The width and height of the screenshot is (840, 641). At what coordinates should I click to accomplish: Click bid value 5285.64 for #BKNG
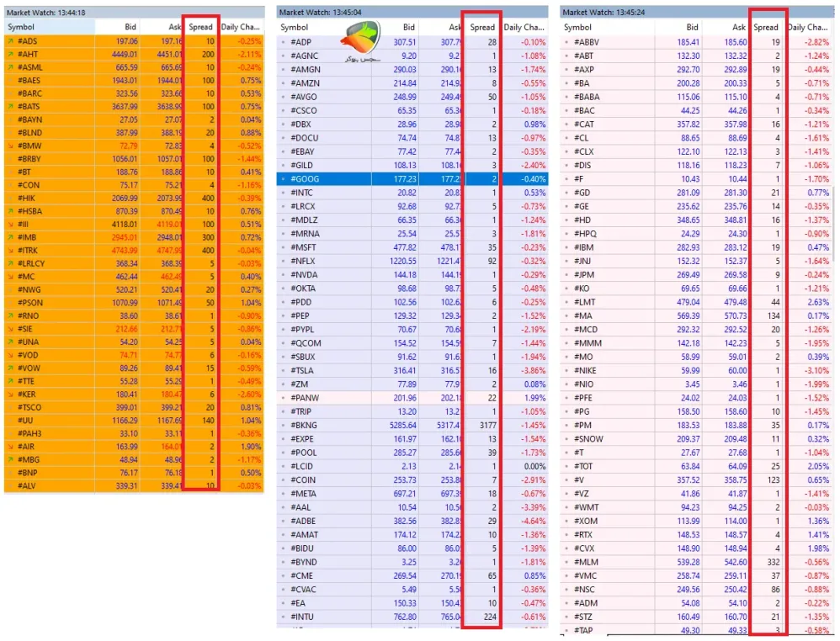pos(403,425)
